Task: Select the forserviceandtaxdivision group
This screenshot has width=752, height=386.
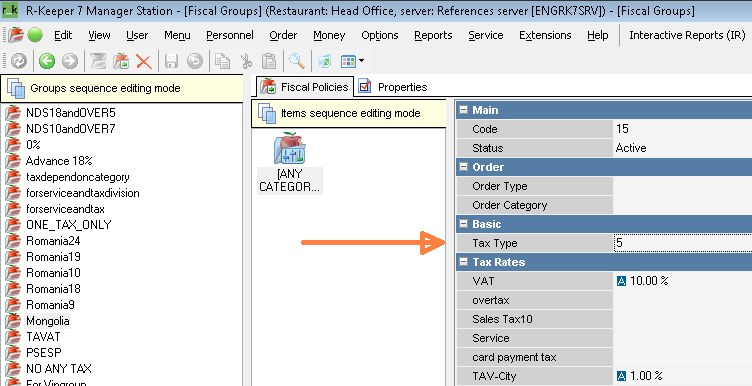Action: point(82,193)
